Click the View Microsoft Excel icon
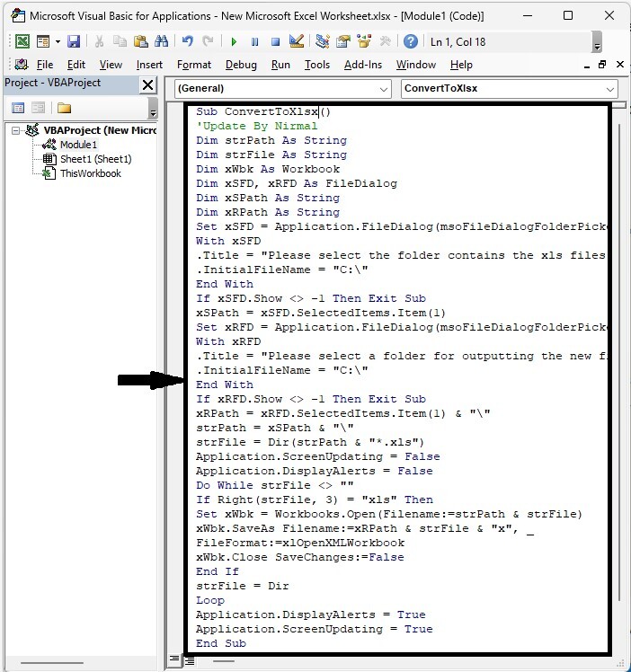The image size is (631, 672). click(x=22, y=41)
